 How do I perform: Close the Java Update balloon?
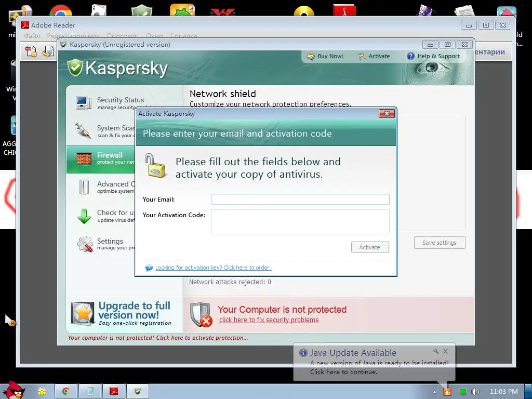tap(445, 351)
